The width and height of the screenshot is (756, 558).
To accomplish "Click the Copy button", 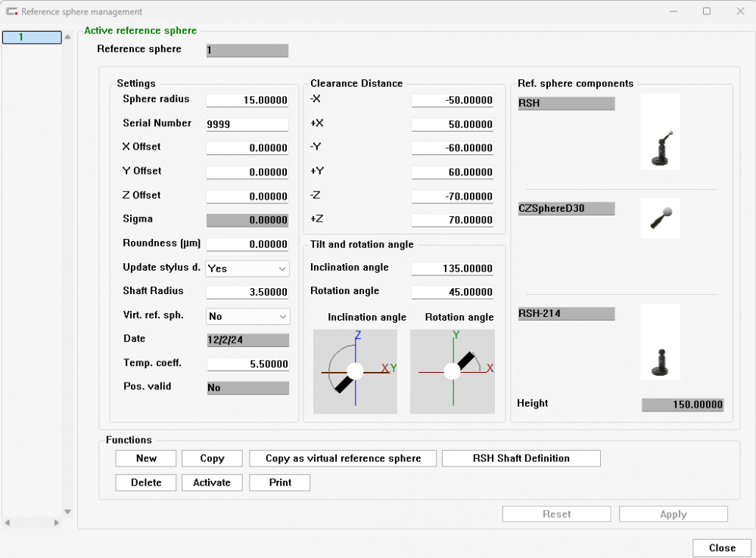I will (x=211, y=458).
